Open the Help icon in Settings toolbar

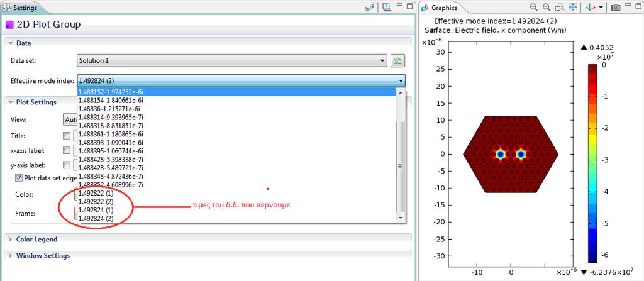coord(386,7)
